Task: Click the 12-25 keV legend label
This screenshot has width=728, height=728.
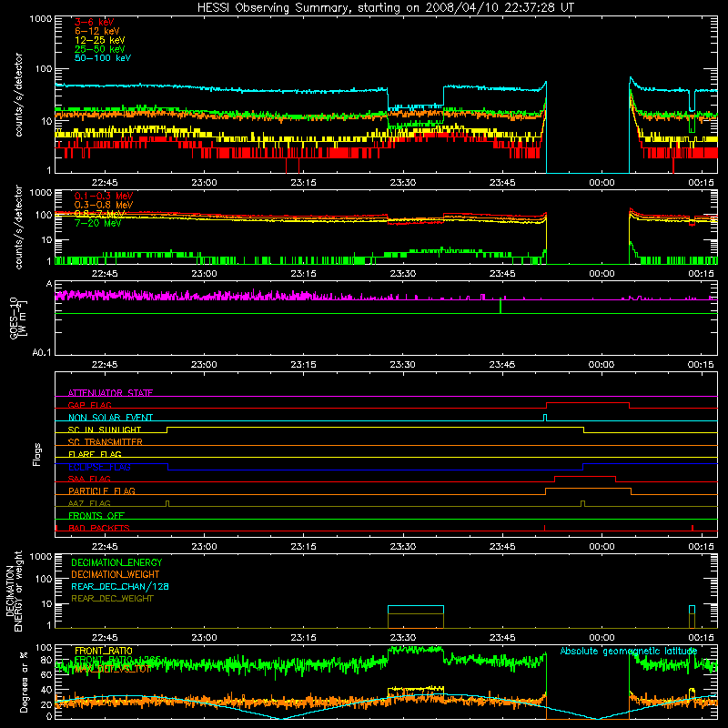Action: 100,40
